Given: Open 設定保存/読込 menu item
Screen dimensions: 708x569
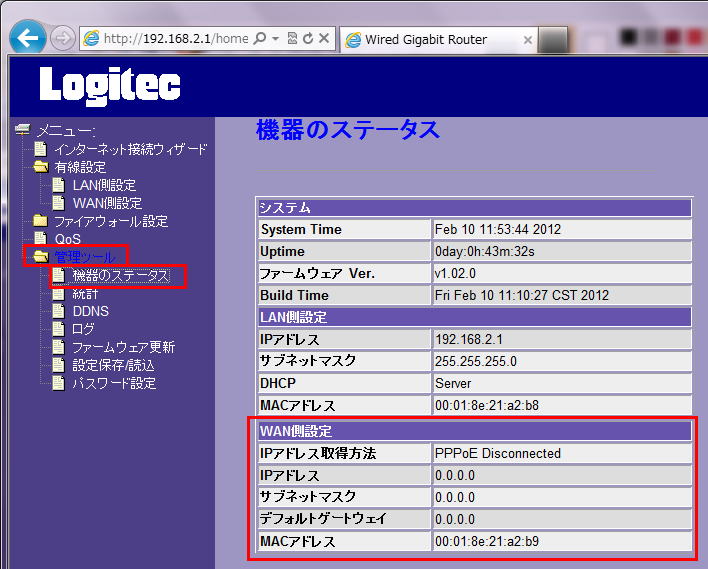Looking at the screenshot, I should point(114,365).
